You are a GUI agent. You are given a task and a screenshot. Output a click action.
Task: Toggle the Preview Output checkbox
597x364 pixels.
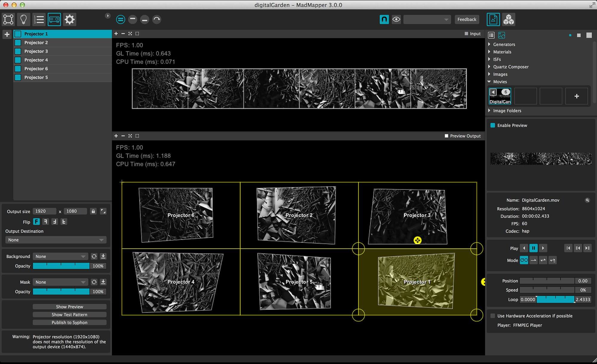(x=447, y=136)
